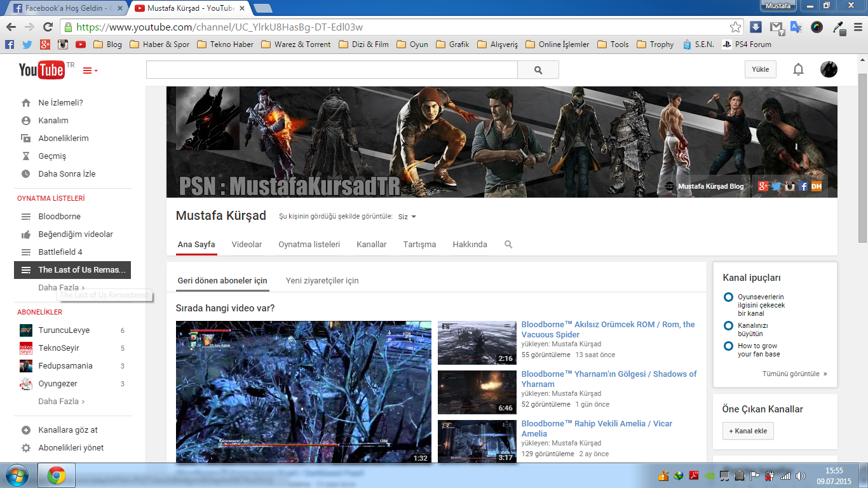868x488 pixels.
Task: Open the Dizi & Film bookmarks folder
Action: [x=363, y=44]
